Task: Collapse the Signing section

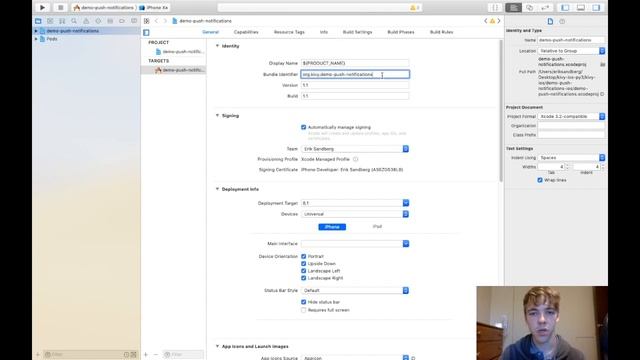Action: (x=217, y=116)
